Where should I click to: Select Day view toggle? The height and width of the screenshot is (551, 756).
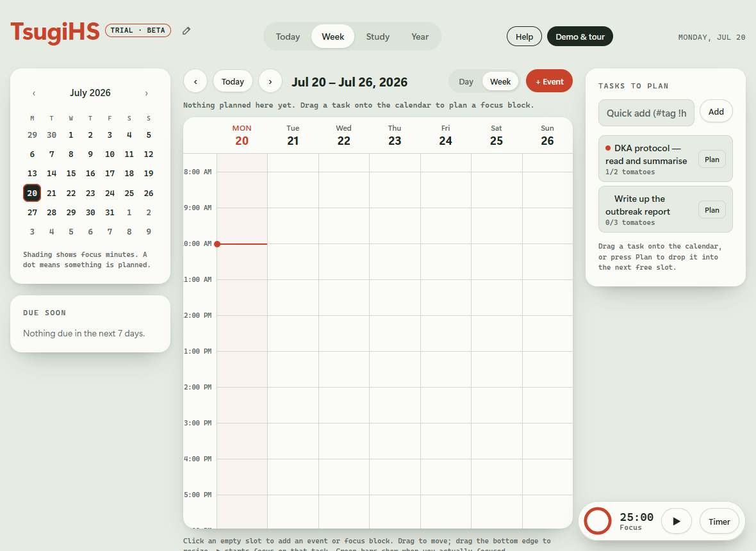point(466,81)
